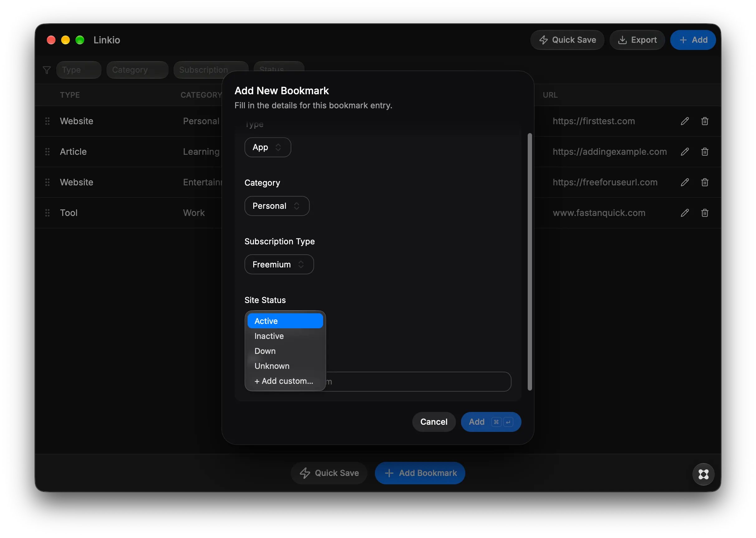
Task: Open the Category dropdown showing Personal
Action: pyautogui.click(x=277, y=206)
